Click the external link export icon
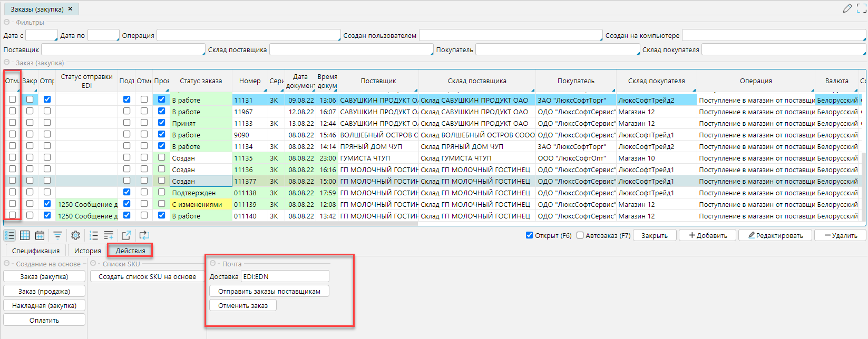Screen dimensions: 868x339 point(126,235)
